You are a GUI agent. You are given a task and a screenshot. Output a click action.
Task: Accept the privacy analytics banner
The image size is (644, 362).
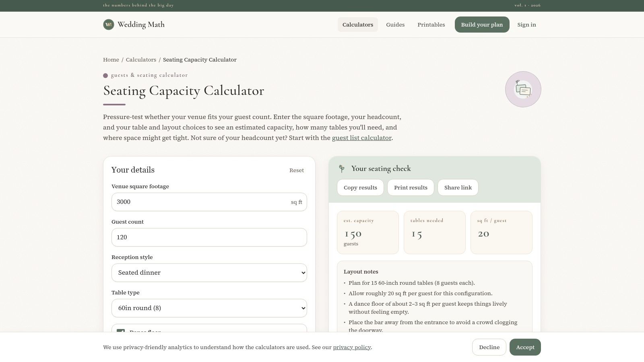tap(525, 347)
